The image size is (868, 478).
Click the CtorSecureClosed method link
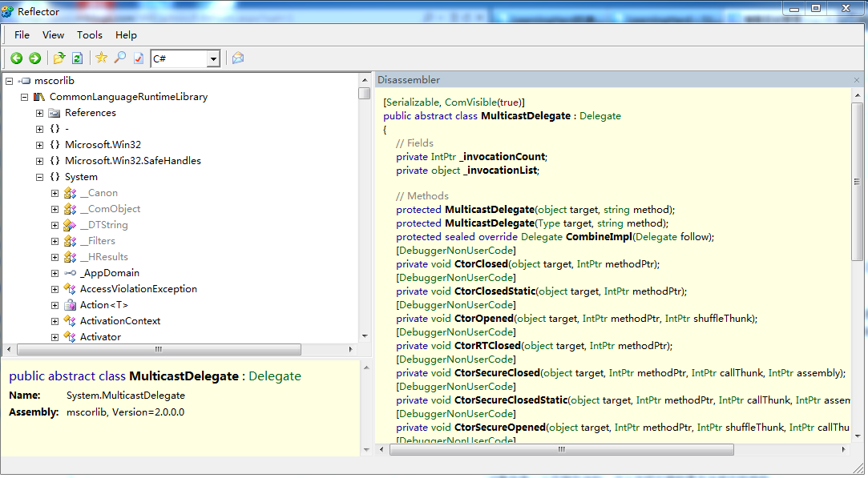click(497, 372)
